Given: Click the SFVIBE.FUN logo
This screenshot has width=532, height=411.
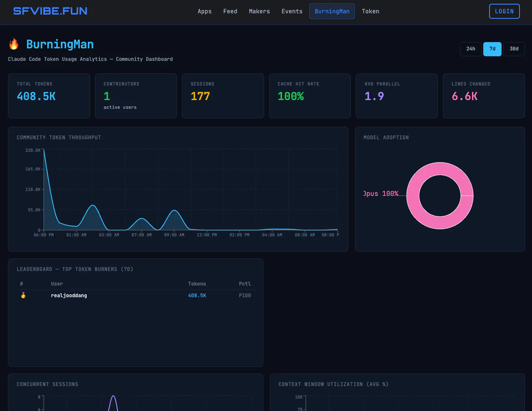Looking at the screenshot, I should (50, 11).
